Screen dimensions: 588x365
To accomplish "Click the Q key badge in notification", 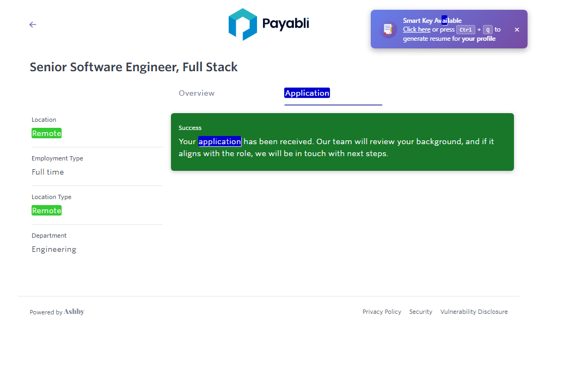I will pos(487,30).
